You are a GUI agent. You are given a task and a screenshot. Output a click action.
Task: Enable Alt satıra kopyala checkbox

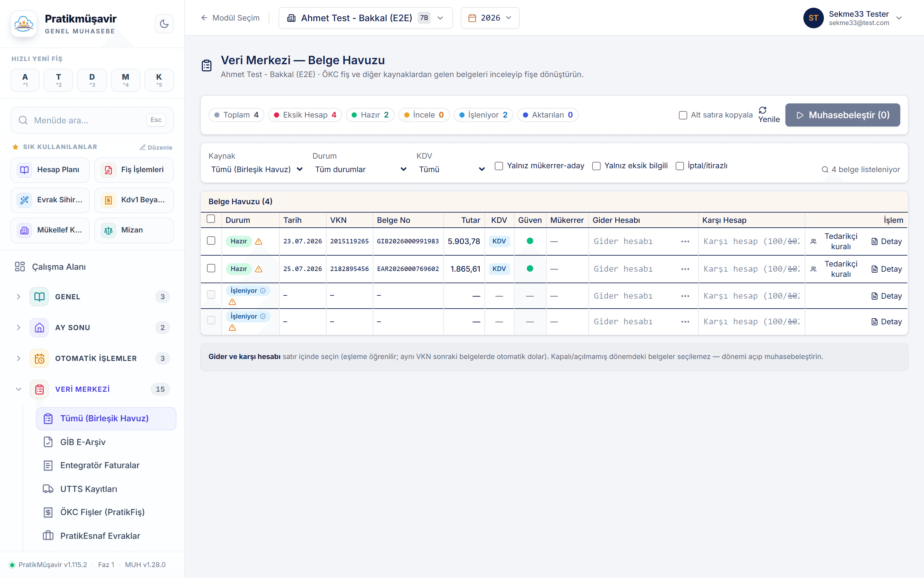(x=683, y=115)
